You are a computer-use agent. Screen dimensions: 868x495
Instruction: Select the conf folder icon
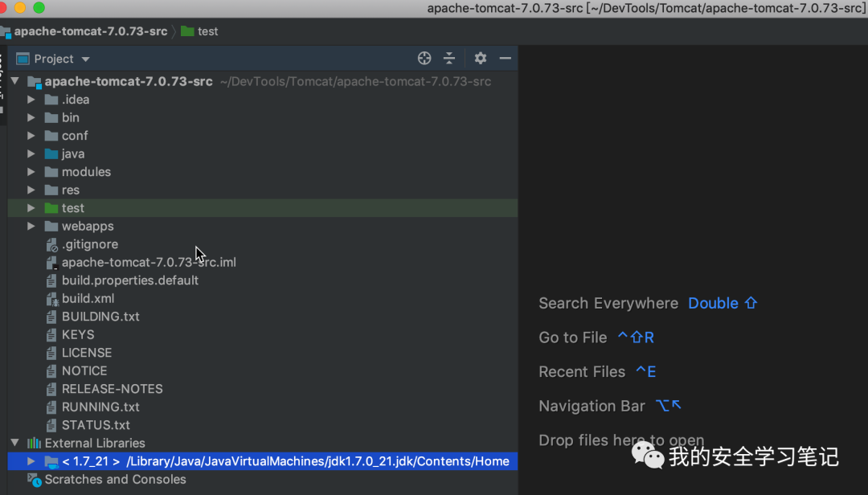(51, 136)
